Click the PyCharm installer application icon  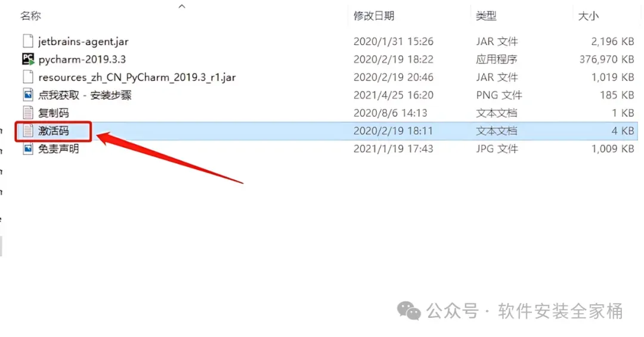28,59
